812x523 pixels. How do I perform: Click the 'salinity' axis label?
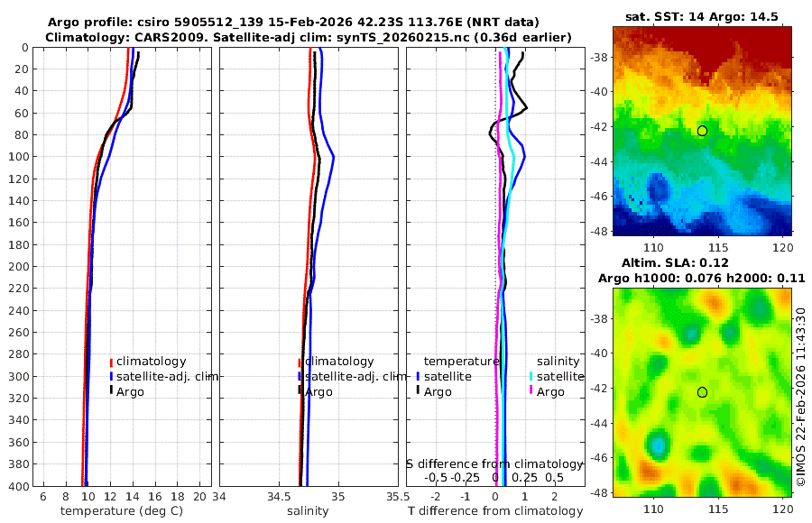308,511
